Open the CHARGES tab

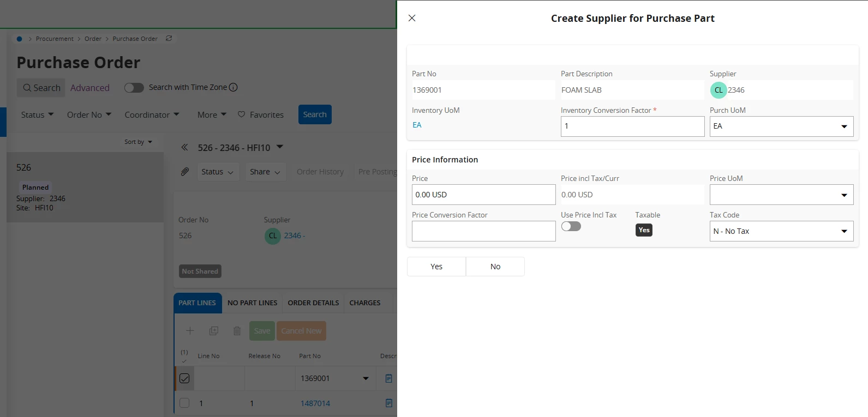pyautogui.click(x=365, y=303)
